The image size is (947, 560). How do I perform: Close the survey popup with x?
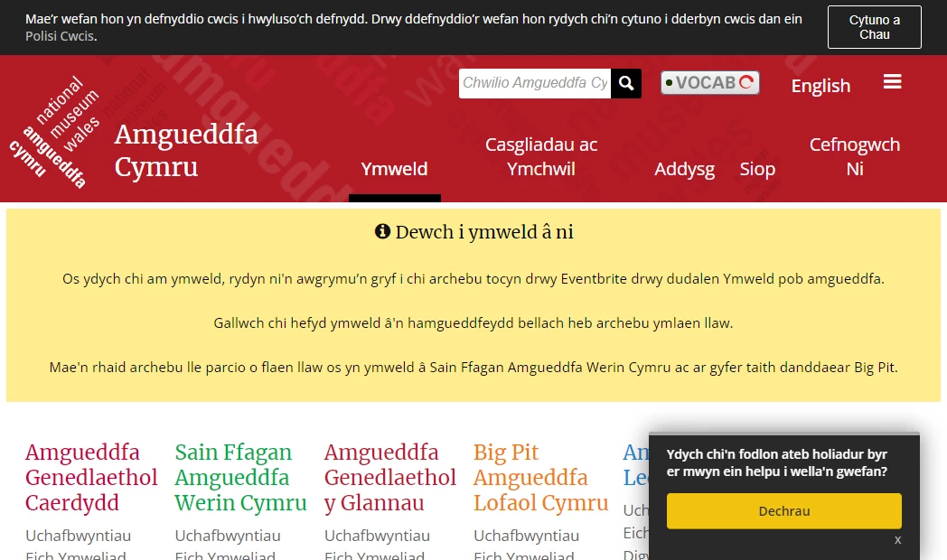897,540
